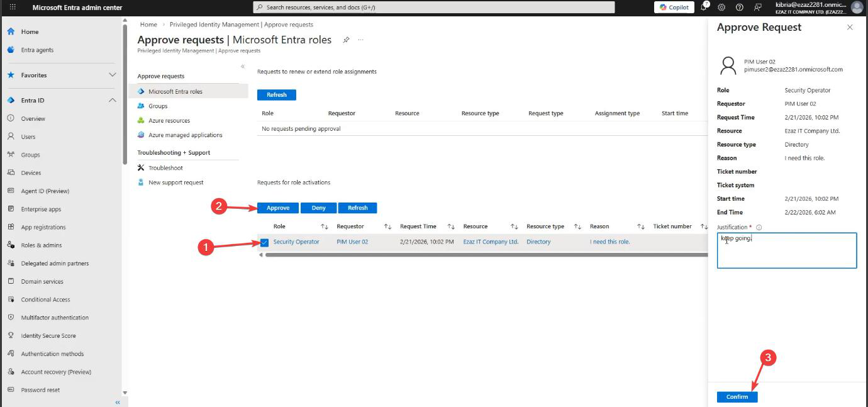Viewport: 868px width, 407px height.
Task: Click Privileged Identity Management breadcrumb link
Action: click(x=242, y=25)
